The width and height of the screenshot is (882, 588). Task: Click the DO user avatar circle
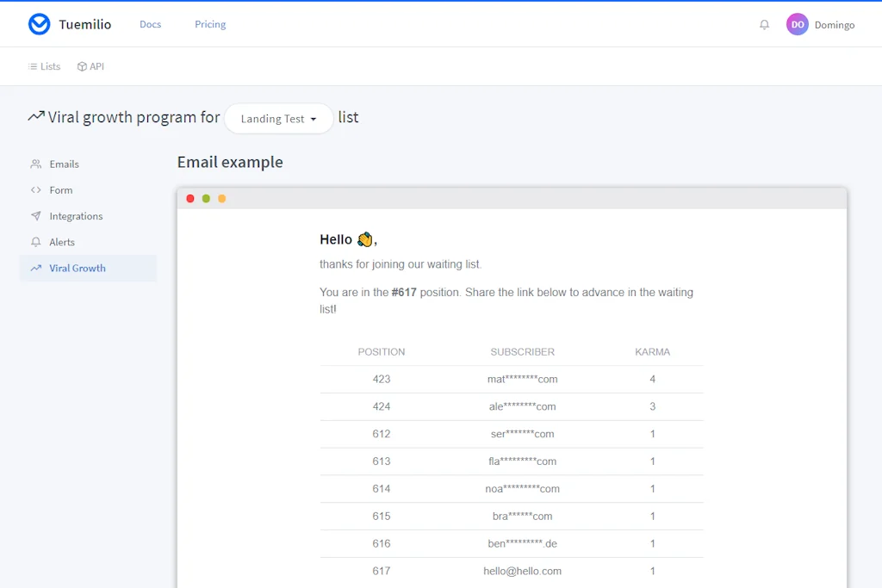coord(797,25)
